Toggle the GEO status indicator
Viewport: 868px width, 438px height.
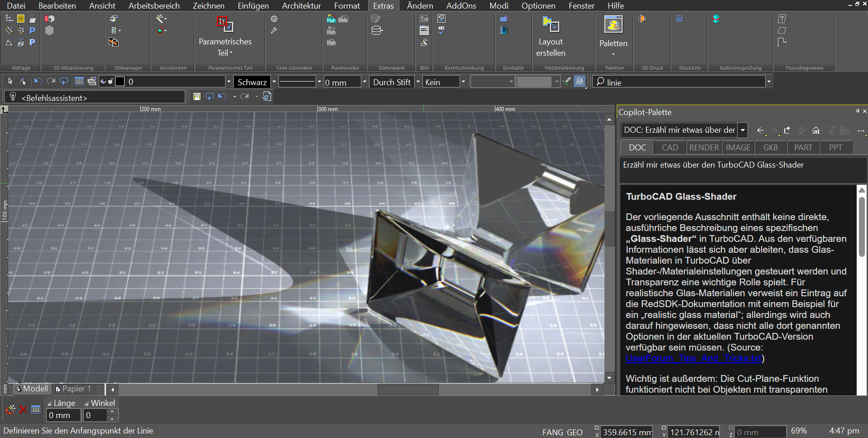click(575, 432)
